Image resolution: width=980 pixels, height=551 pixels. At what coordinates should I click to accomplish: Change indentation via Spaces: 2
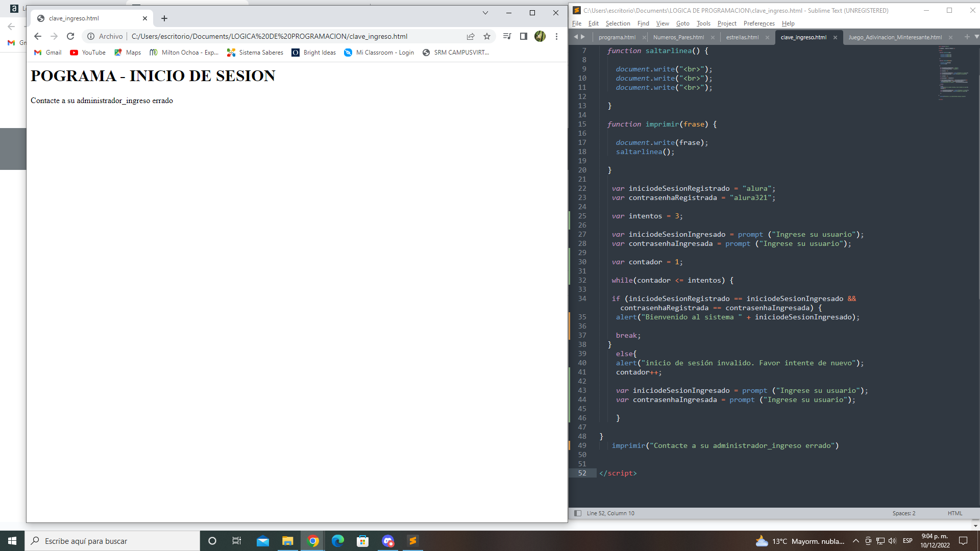903,513
